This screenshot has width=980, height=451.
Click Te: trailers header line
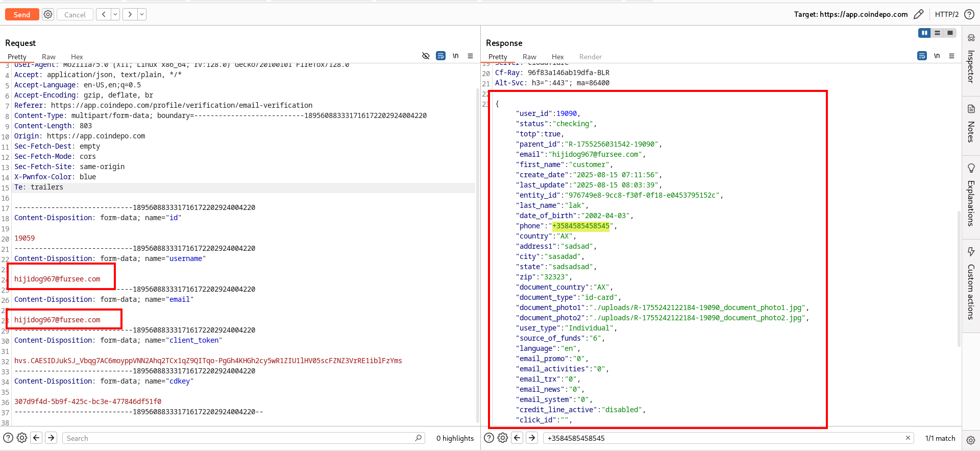click(39, 187)
